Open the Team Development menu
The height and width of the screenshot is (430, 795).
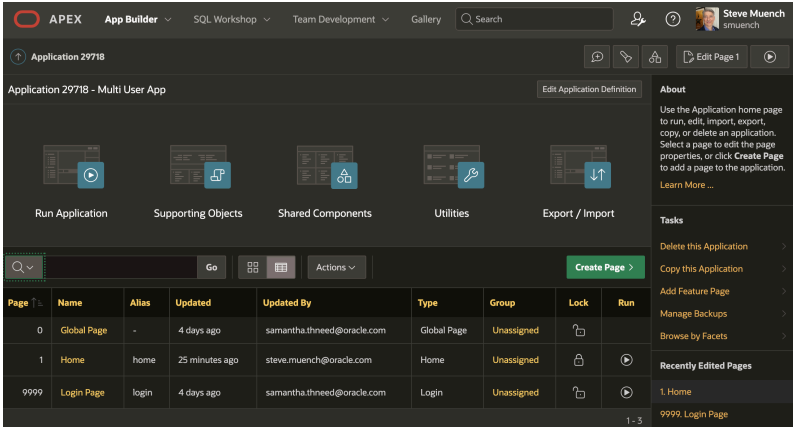[341, 19]
